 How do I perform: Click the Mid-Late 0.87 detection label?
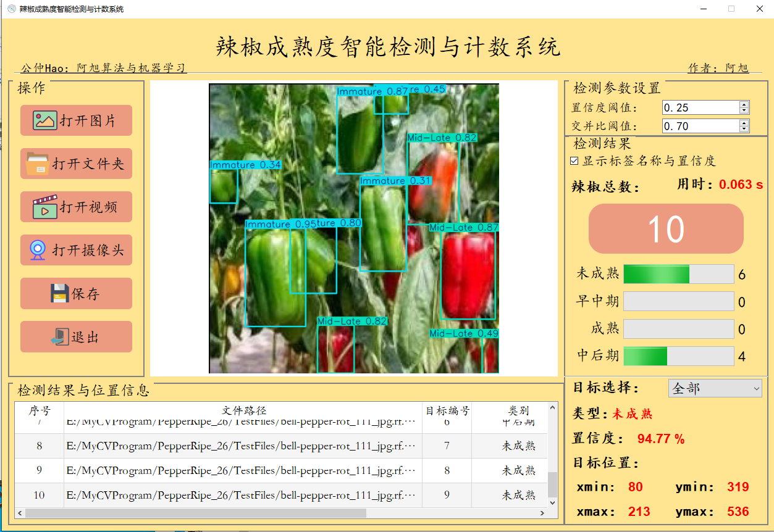(464, 228)
